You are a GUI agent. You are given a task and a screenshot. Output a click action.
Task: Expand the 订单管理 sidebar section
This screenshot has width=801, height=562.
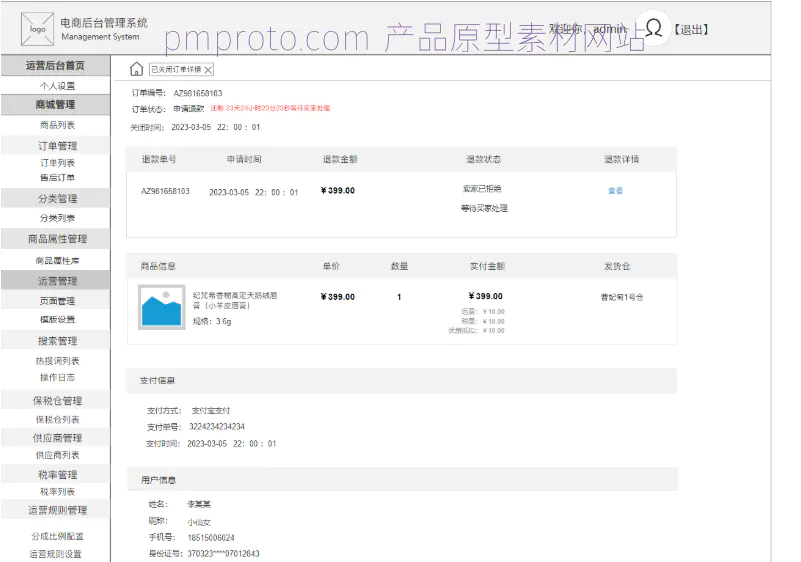tap(57, 146)
